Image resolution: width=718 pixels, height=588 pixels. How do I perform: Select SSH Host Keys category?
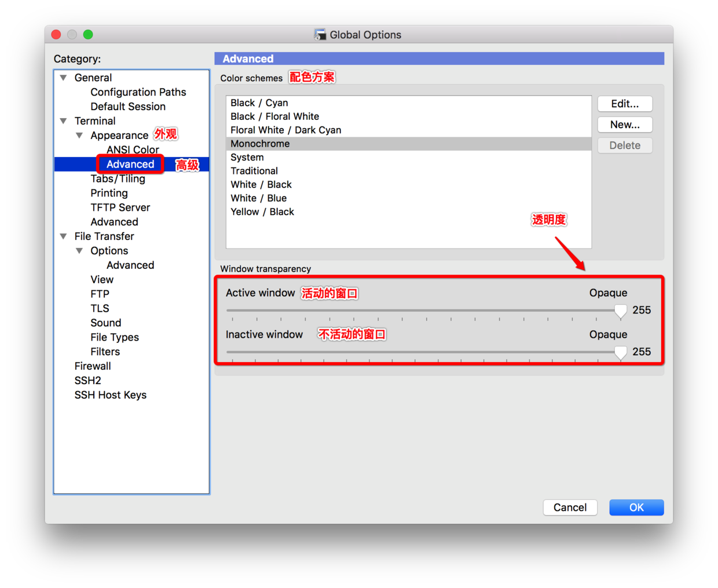[110, 395]
